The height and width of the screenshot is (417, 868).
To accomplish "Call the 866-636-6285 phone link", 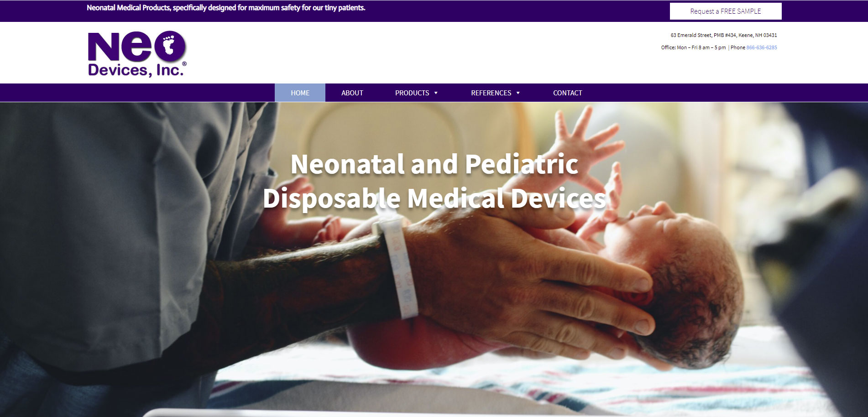I will (762, 47).
